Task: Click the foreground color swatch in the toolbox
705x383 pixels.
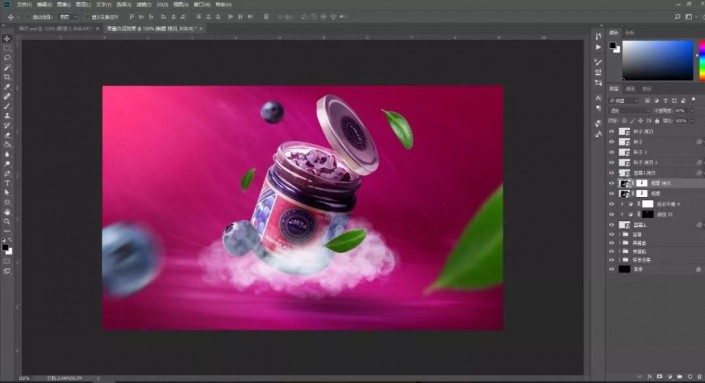Action: pyautogui.click(x=5, y=247)
